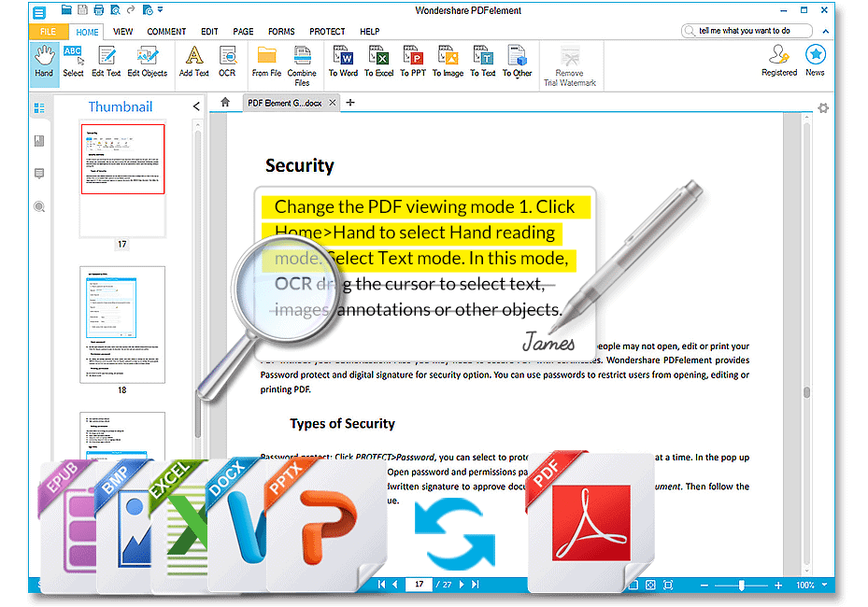Image resolution: width=868 pixels, height=607 pixels.
Task: Zoom in with the plus button
Action: coord(778,586)
